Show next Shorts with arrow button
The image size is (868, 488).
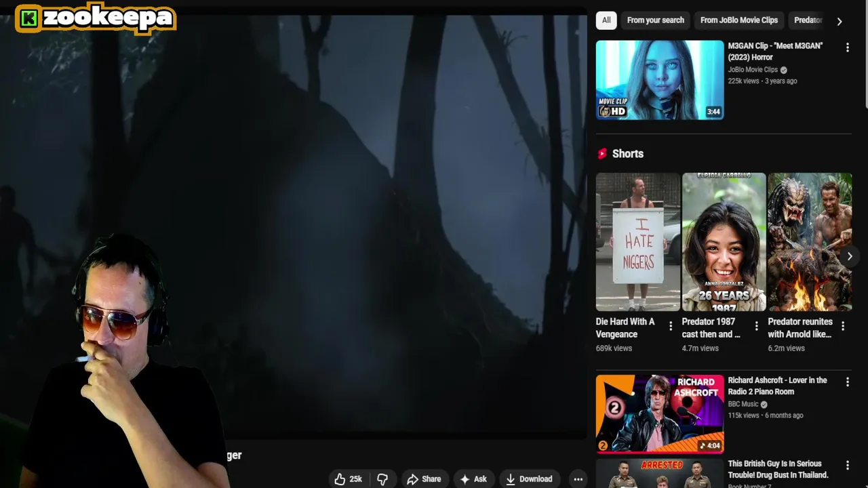pos(850,256)
